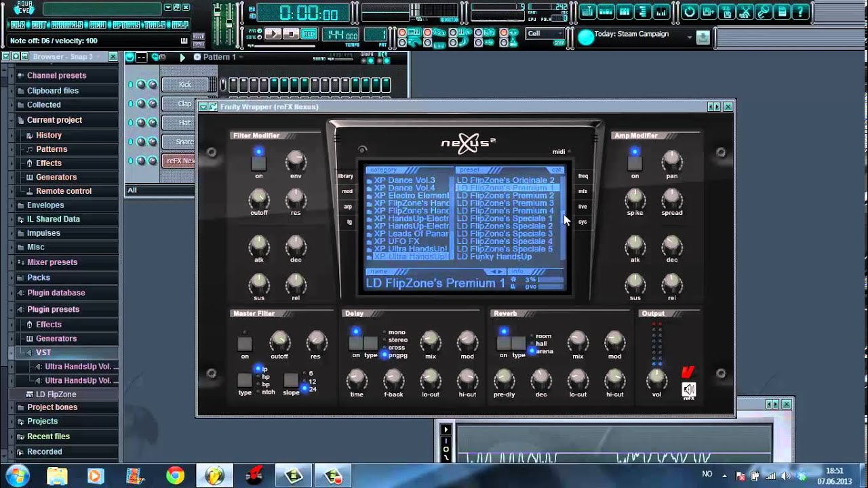Screen dimensions: 868x488
Task: Mute the Clap channel green LED
Action: point(130,104)
